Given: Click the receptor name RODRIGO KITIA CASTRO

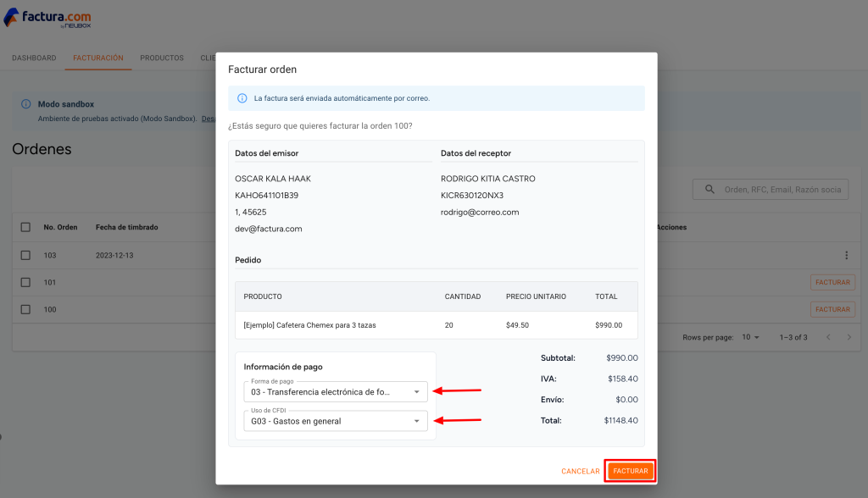Looking at the screenshot, I should coord(488,179).
